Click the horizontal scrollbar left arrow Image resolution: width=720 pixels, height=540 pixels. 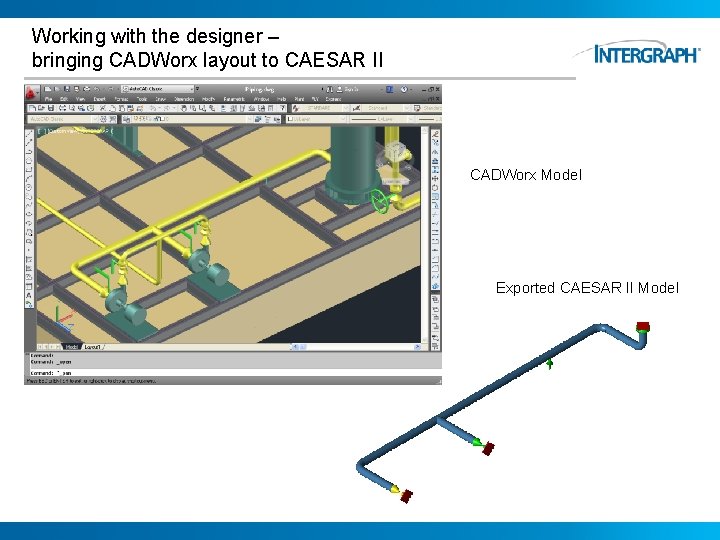pyautogui.click(x=294, y=347)
